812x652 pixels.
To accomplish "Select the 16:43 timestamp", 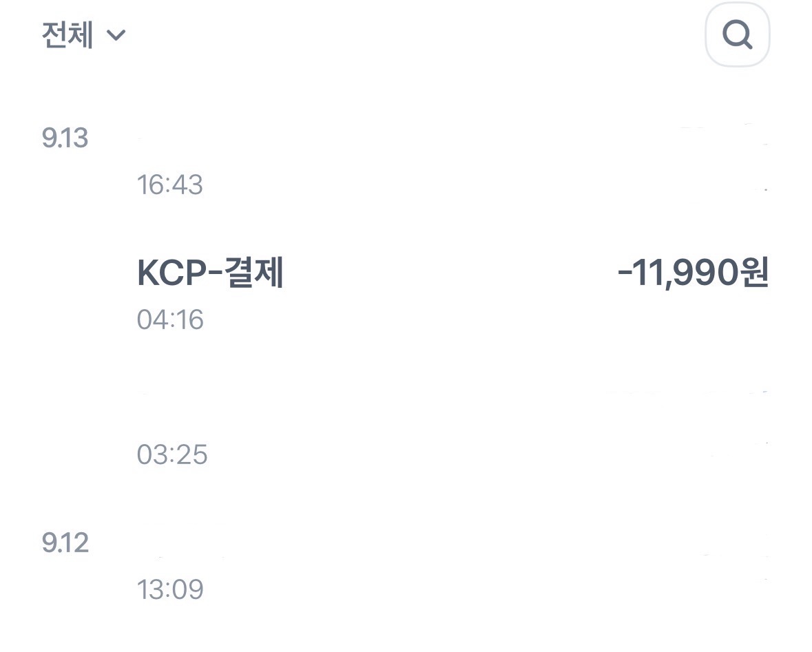I will pos(170,185).
